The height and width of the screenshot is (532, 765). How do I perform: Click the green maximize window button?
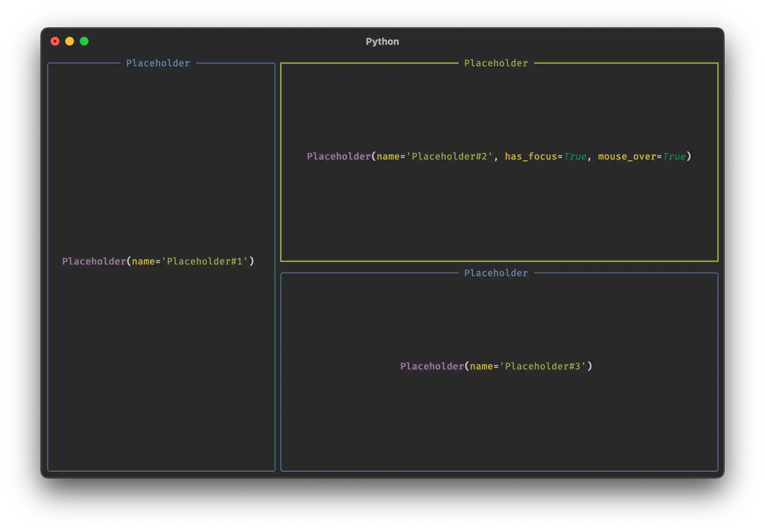(x=84, y=42)
